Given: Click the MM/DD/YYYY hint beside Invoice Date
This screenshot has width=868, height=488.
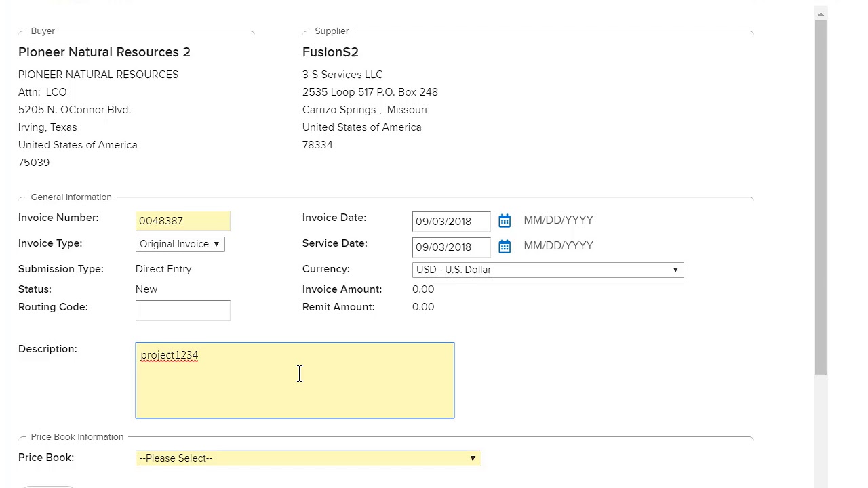Looking at the screenshot, I should (x=558, y=220).
